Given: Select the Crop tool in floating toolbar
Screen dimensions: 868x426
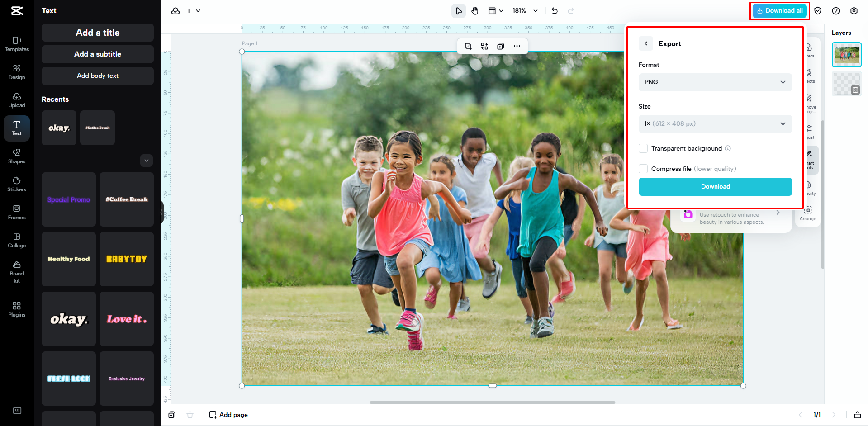Looking at the screenshot, I should point(468,46).
